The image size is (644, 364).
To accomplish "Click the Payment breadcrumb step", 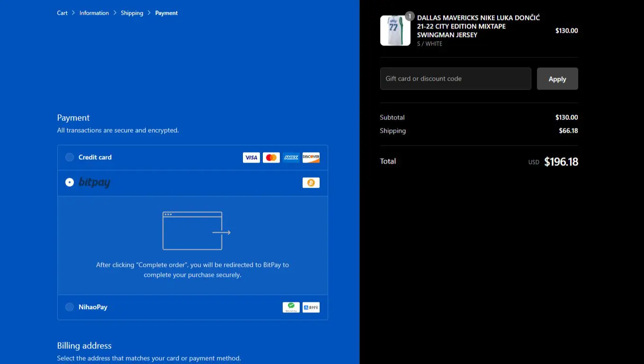I will tap(167, 13).
